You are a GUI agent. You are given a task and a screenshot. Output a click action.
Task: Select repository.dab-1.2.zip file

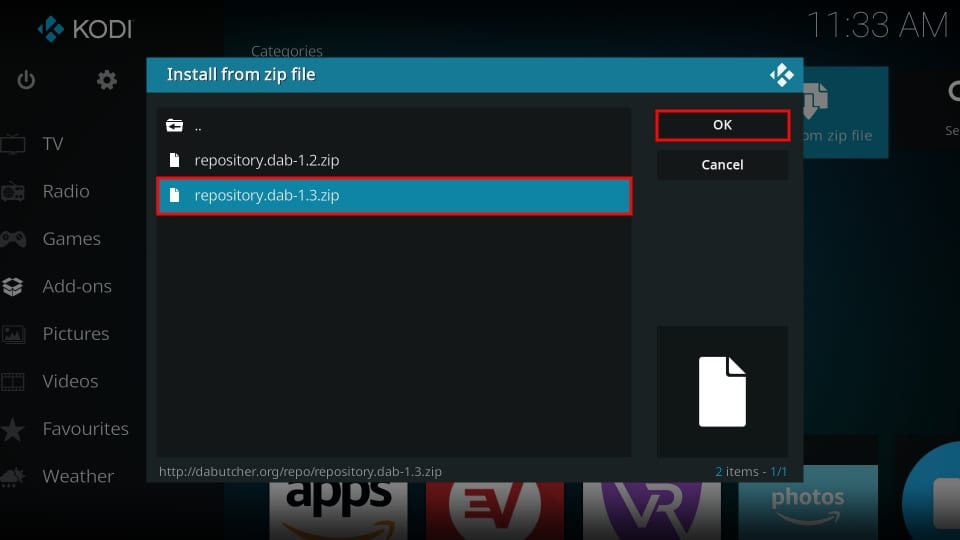coord(394,160)
